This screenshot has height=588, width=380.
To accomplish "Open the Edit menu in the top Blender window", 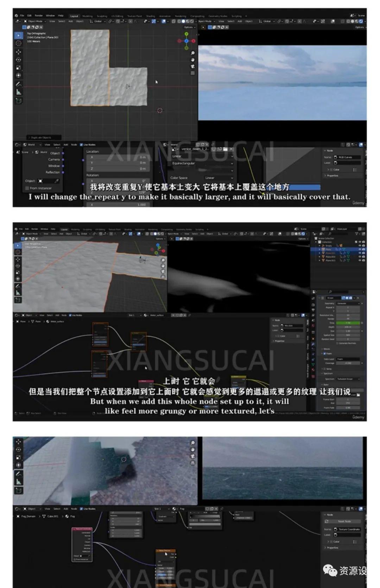I will [x=29, y=16].
